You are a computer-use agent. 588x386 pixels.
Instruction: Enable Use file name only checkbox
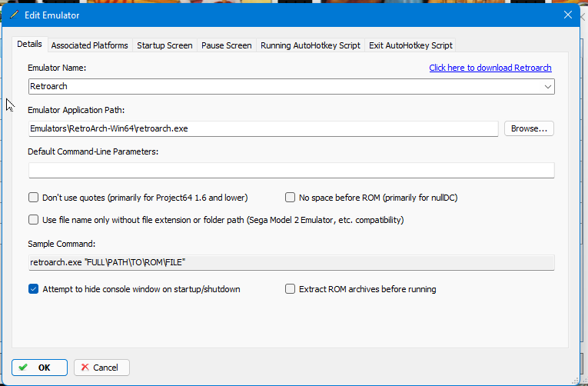pos(33,219)
